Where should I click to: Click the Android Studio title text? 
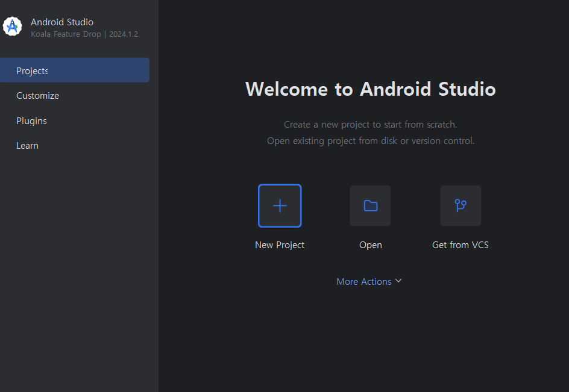pyautogui.click(x=62, y=22)
